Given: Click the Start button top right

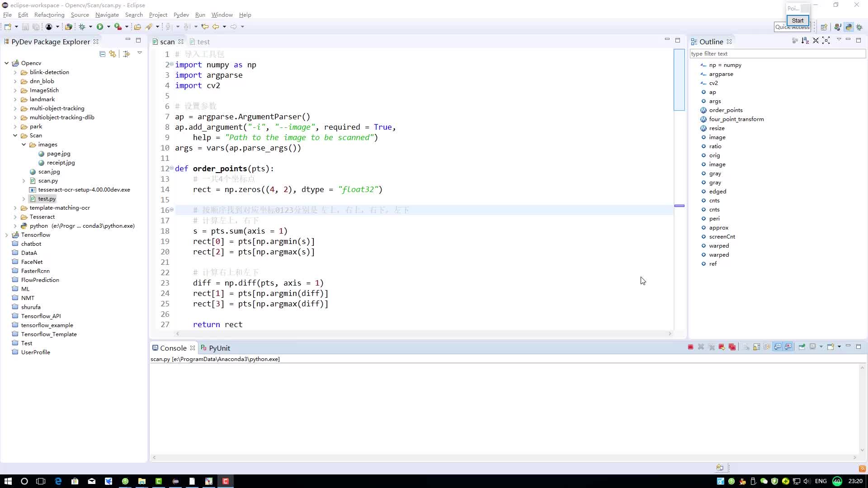Looking at the screenshot, I should coord(797,20).
